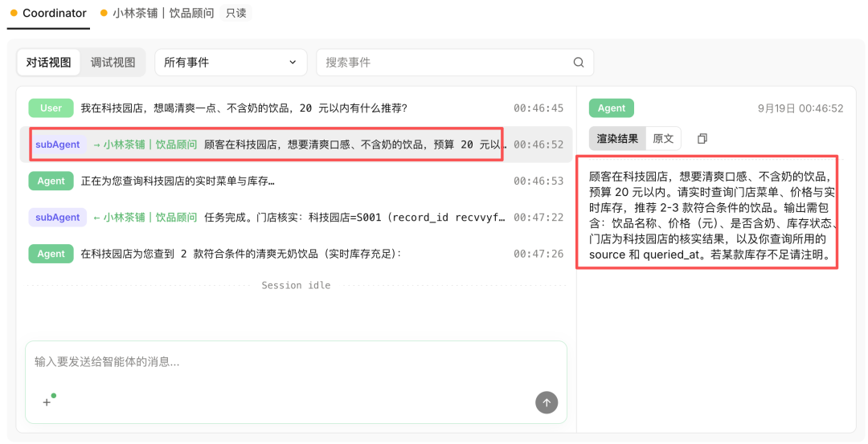Screen dimensions: 868x444
Task: Select the User message about 科技园店
Action: tap(296, 108)
